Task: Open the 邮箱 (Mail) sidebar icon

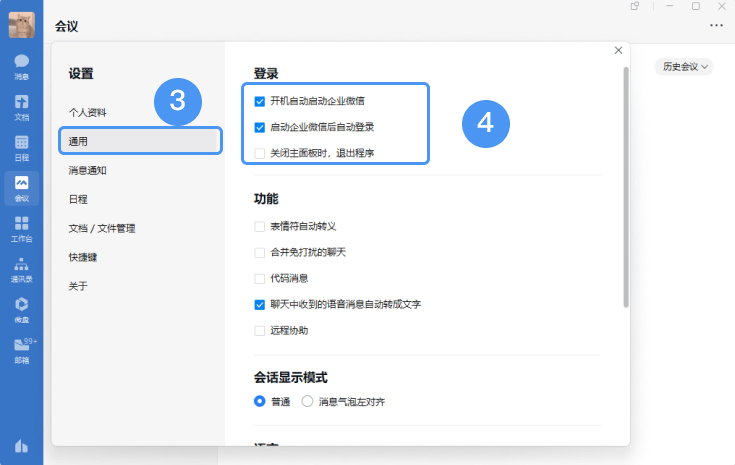Action: 21,351
